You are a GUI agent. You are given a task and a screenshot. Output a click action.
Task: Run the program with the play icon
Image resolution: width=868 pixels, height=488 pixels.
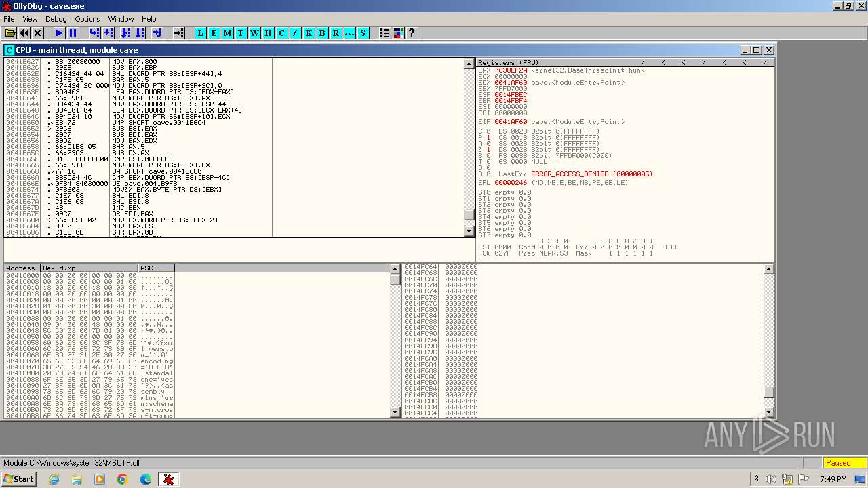coord(60,33)
